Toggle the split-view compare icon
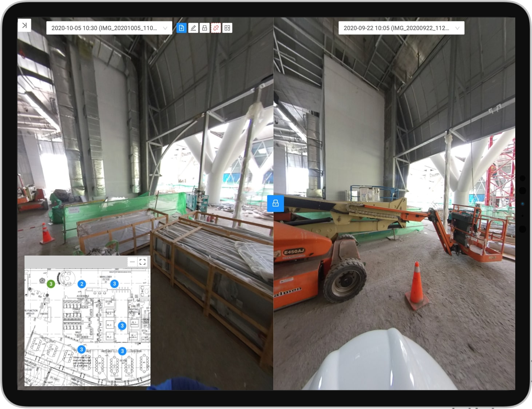This screenshot has width=532, height=409. [x=227, y=28]
